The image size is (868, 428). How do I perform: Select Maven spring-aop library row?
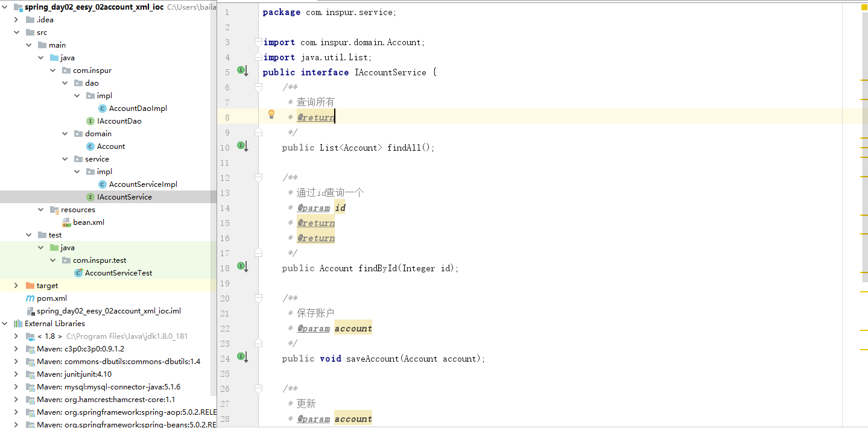pos(108,412)
